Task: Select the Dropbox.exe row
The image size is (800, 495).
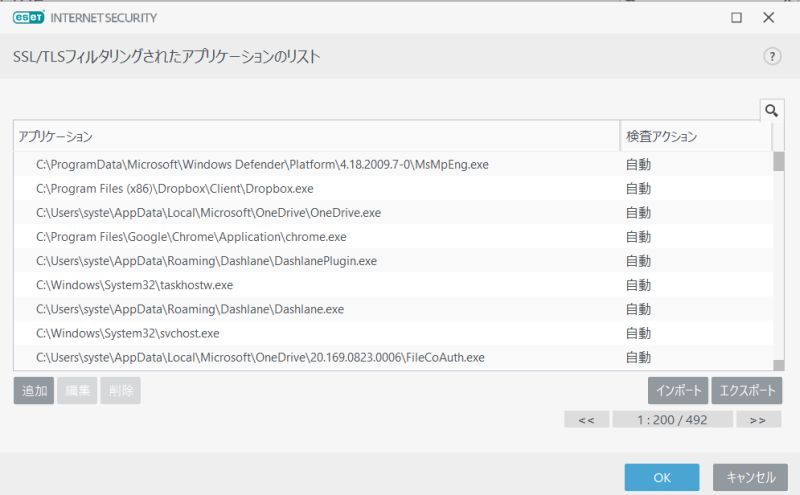Action: pos(393,188)
